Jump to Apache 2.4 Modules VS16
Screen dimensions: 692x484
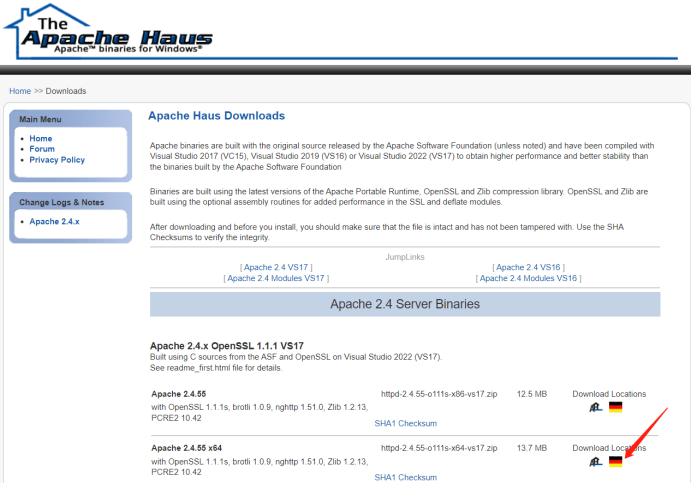click(x=528, y=278)
